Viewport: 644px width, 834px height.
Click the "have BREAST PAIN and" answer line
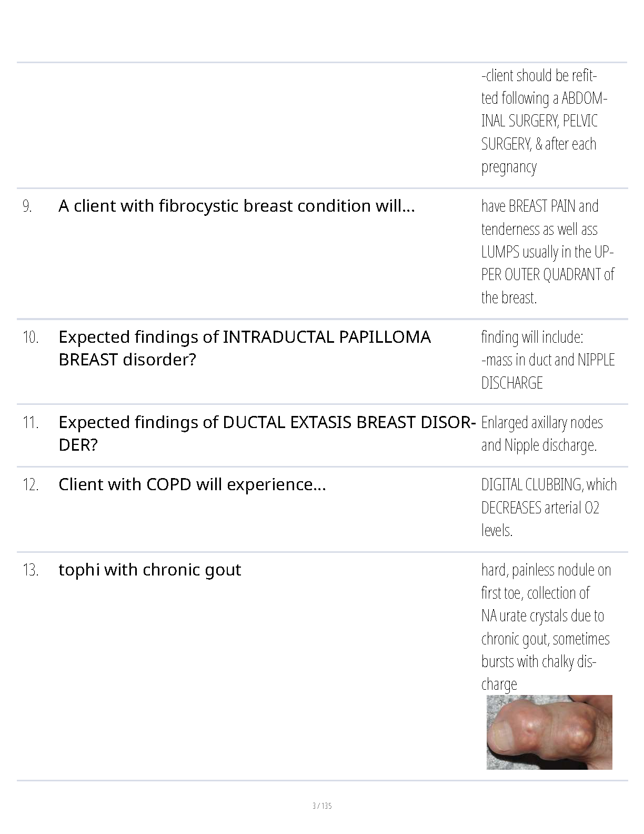point(539,206)
